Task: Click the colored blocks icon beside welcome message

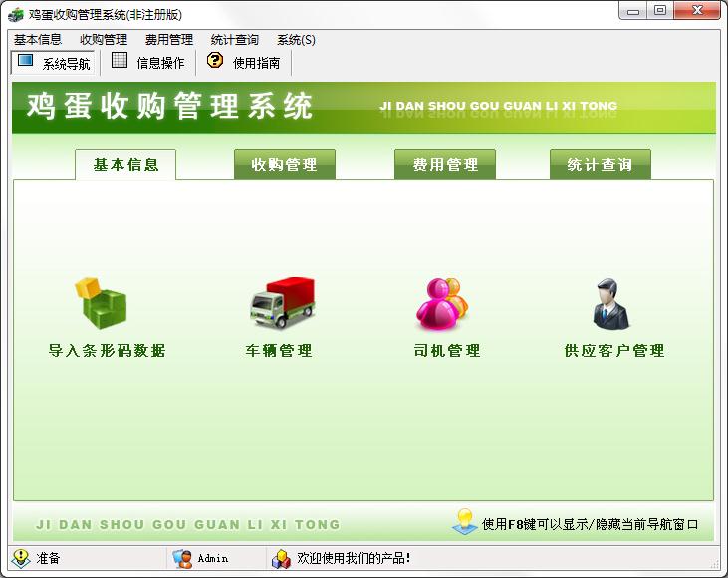Action: pyautogui.click(x=281, y=559)
